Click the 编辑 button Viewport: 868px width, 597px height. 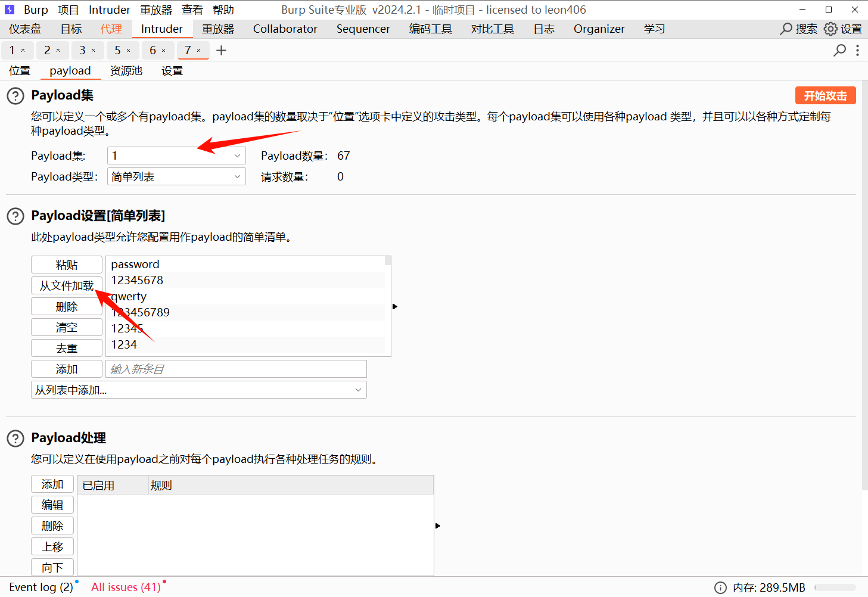(x=52, y=505)
